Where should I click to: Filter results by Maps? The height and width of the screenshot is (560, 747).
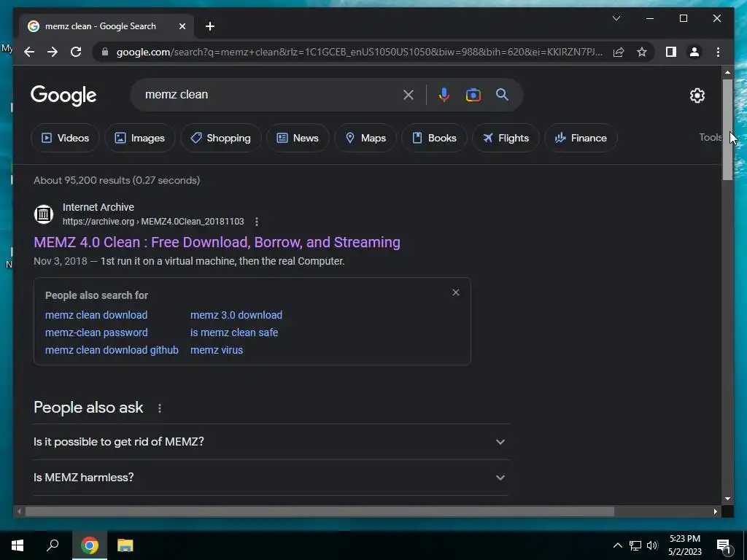(365, 138)
